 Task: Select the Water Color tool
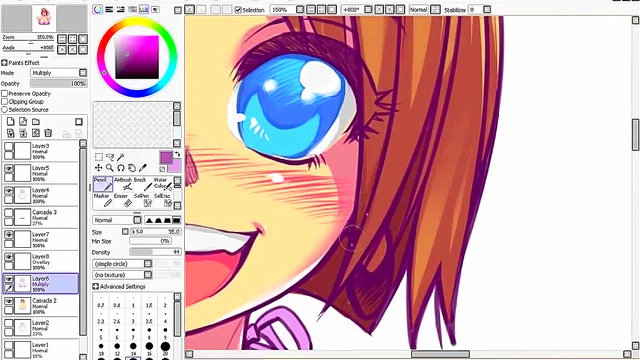pyautogui.click(x=162, y=184)
